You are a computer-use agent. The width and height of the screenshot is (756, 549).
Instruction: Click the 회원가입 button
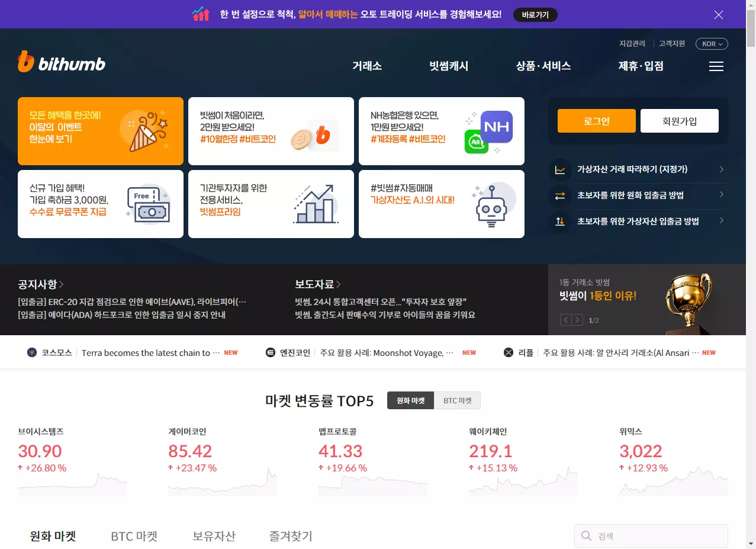coord(680,121)
